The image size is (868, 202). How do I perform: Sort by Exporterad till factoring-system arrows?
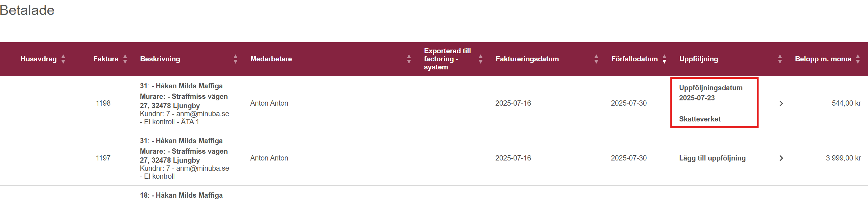(480, 59)
